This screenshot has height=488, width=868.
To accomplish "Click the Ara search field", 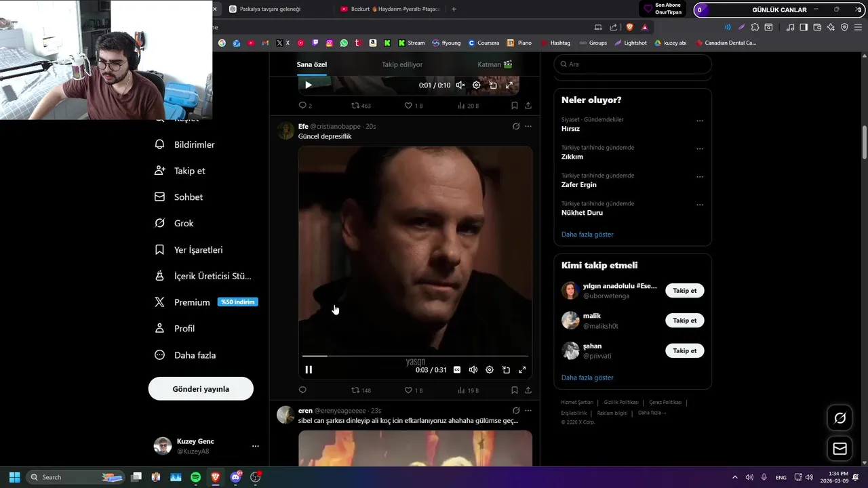I will click(x=633, y=64).
